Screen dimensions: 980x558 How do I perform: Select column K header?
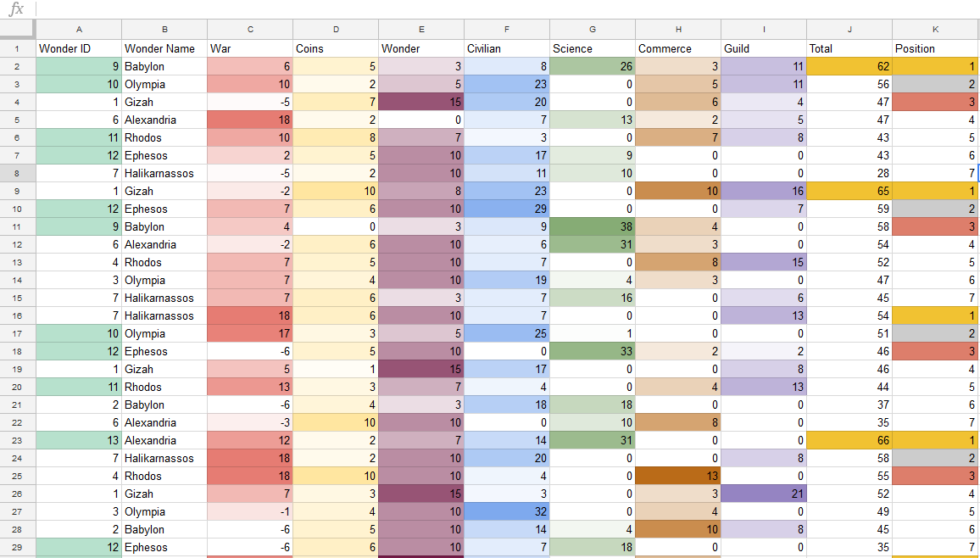click(936, 30)
